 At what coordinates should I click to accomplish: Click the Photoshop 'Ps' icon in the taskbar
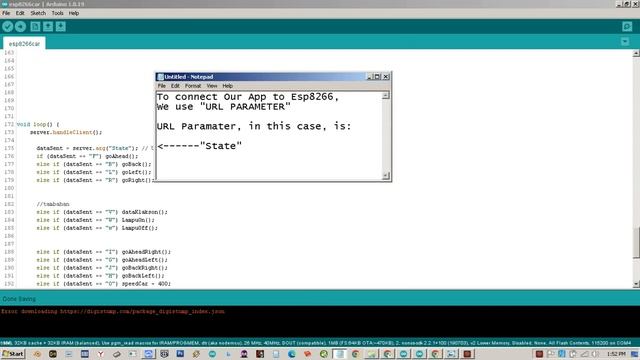(180, 354)
